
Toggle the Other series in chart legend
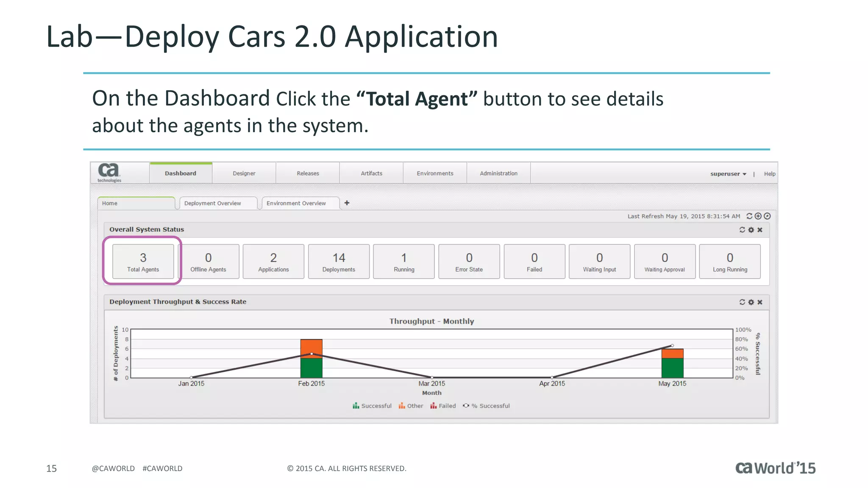411,406
